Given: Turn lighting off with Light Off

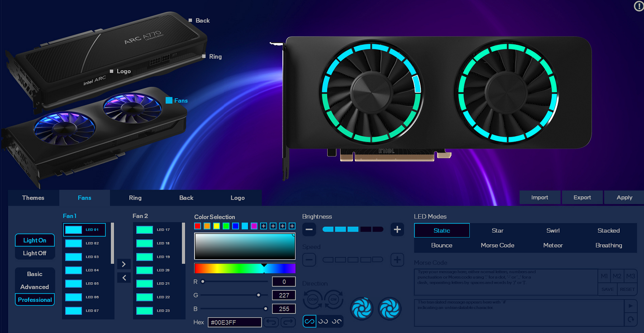Looking at the screenshot, I should (35, 253).
